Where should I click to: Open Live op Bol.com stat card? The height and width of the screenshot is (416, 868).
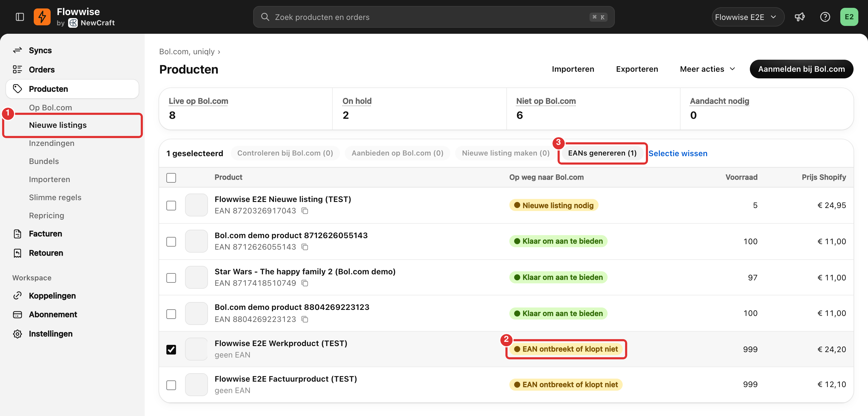246,109
